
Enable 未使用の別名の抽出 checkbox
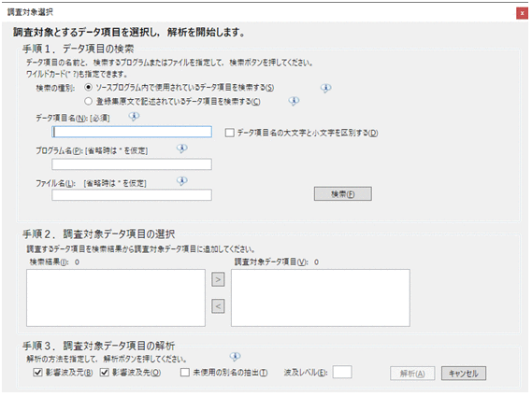(x=185, y=373)
